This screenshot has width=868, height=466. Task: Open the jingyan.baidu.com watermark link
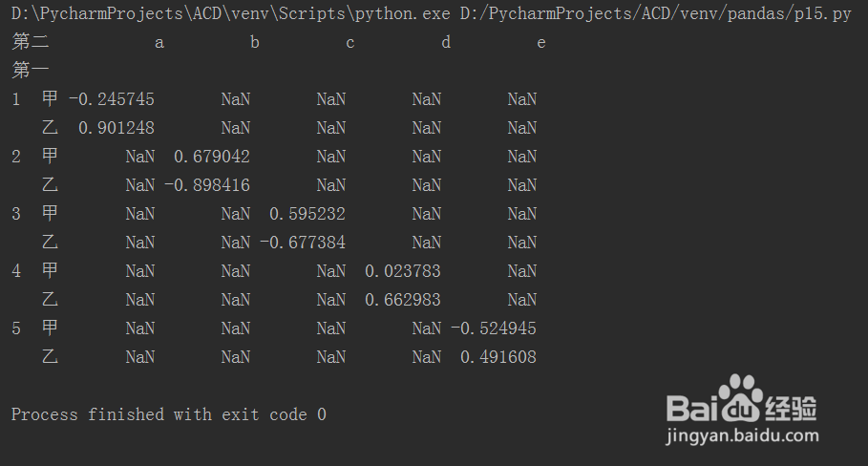pyautogui.click(x=742, y=435)
